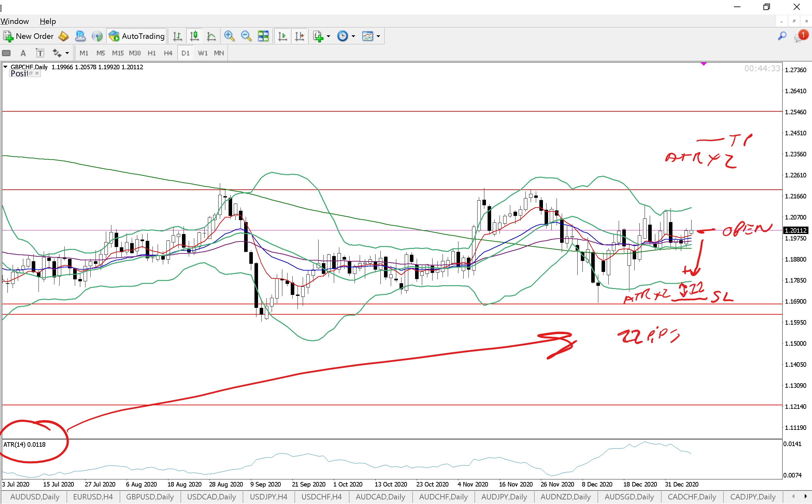Expand the arrows tool dropdown
This screenshot has height=504, width=812.
coord(67,53)
